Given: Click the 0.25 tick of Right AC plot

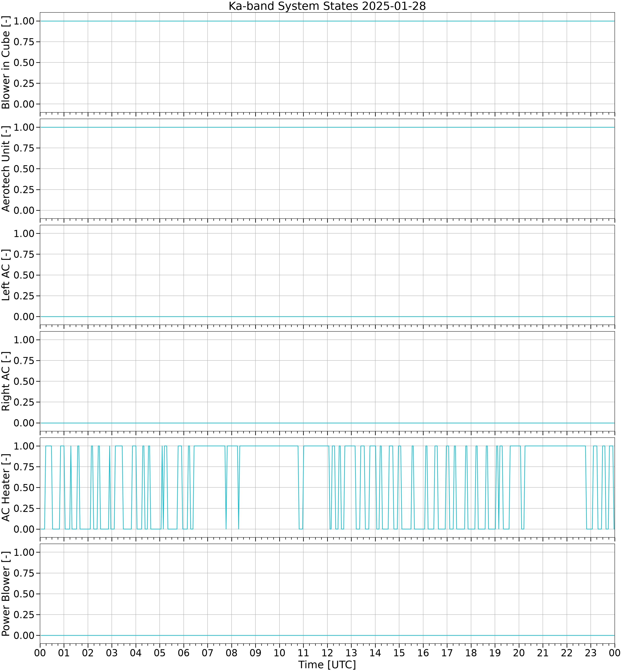Looking at the screenshot, I should coord(24,402).
